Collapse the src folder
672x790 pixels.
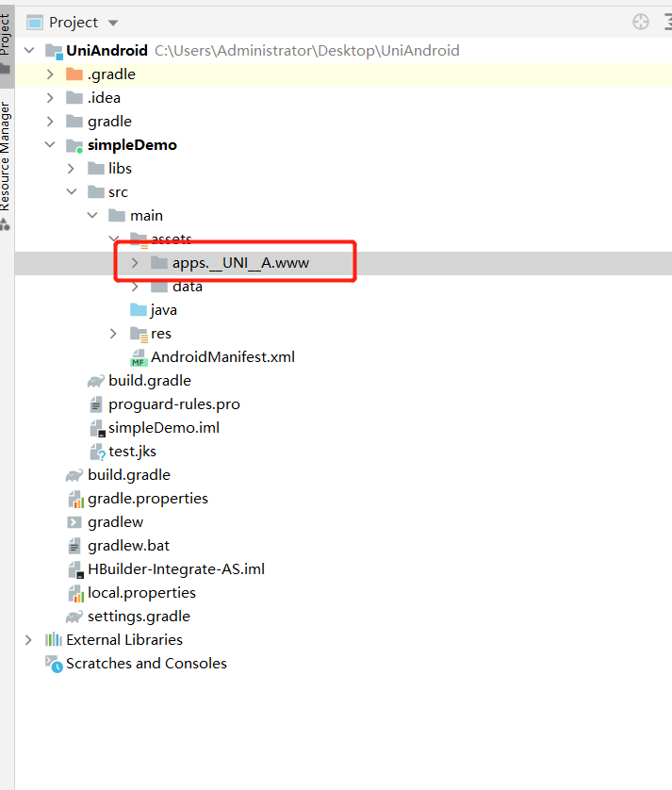click(72, 192)
